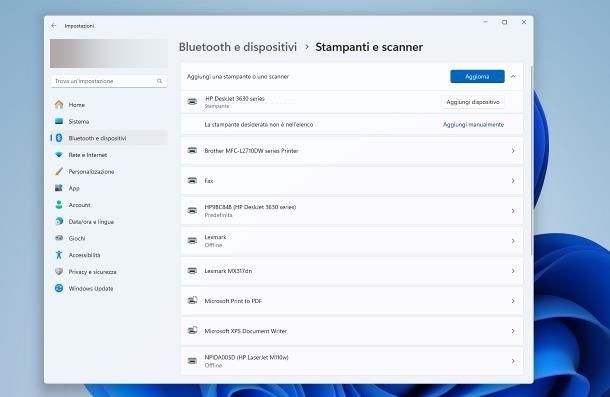
Task: Collapse the Aggiungi una stampante section chevron
Action: (513, 76)
